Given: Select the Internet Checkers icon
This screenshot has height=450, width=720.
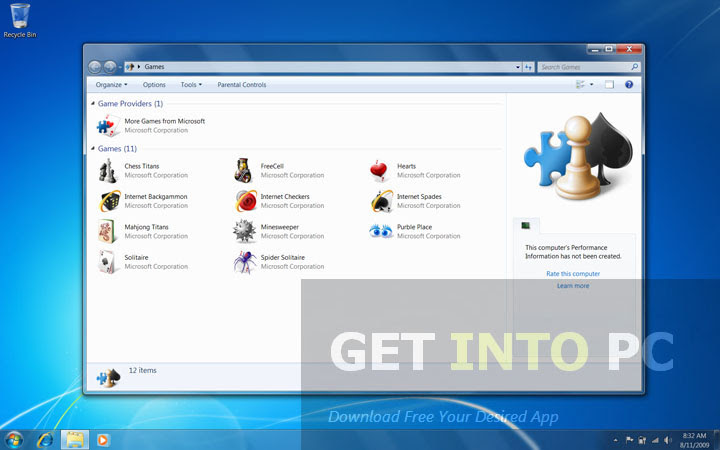Looking at the screenshot, I should point(246,201).
